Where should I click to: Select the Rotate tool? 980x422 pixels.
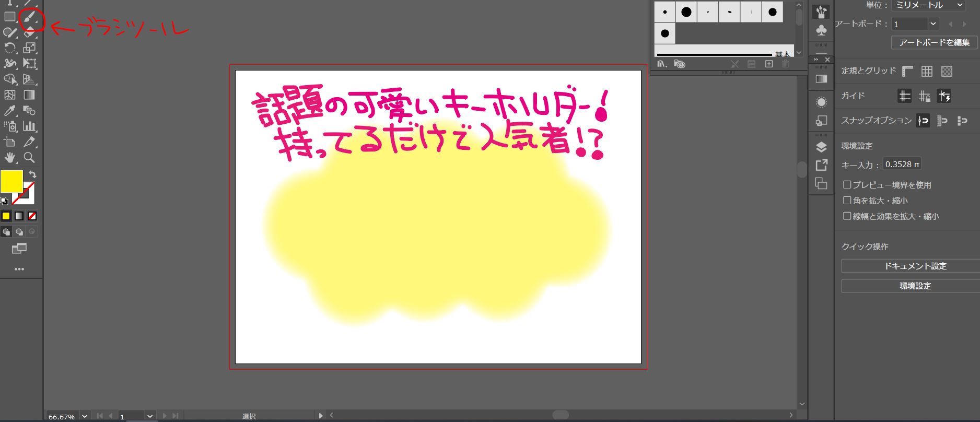pyautogui.click(x=10, y=48)
